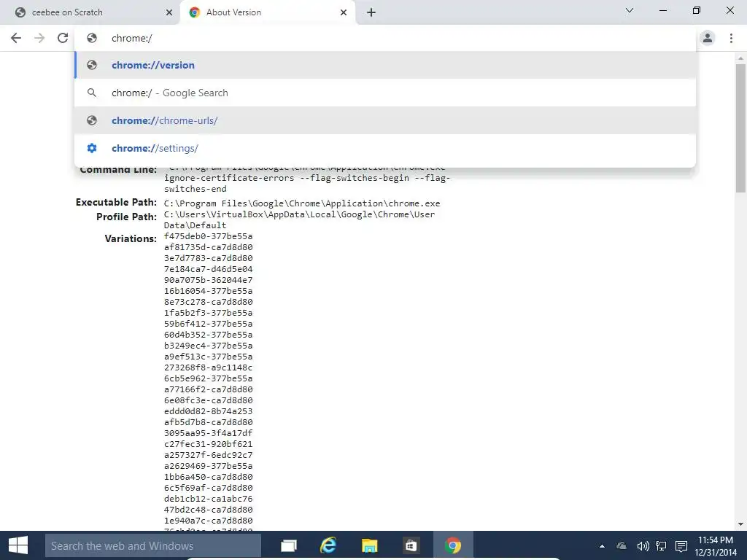Click variation eddd0d82-8b74a253
Viewport: 747px width, 560px height.
pyautogui.click(x=208, y=411)
